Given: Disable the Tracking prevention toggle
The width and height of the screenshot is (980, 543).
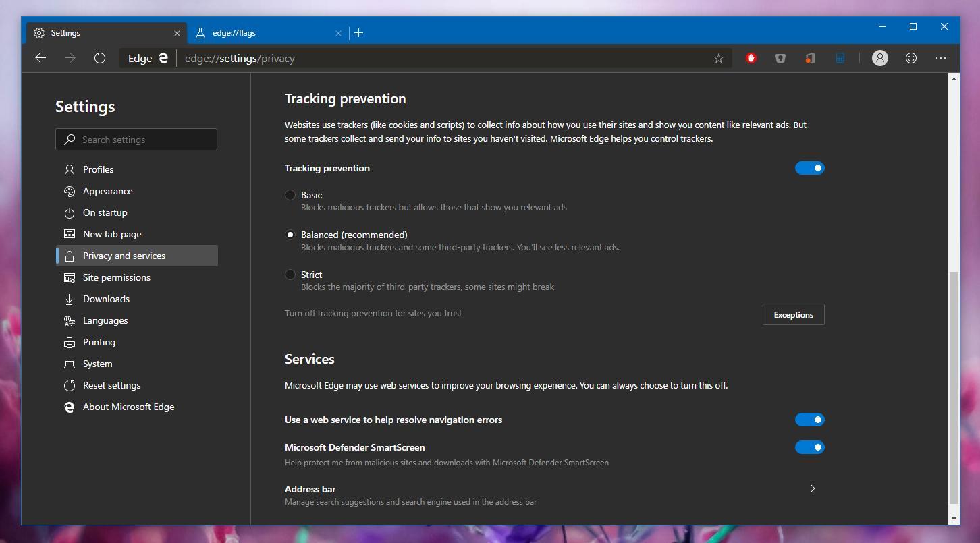Looking at the screenshot, I should click(810, 168).
